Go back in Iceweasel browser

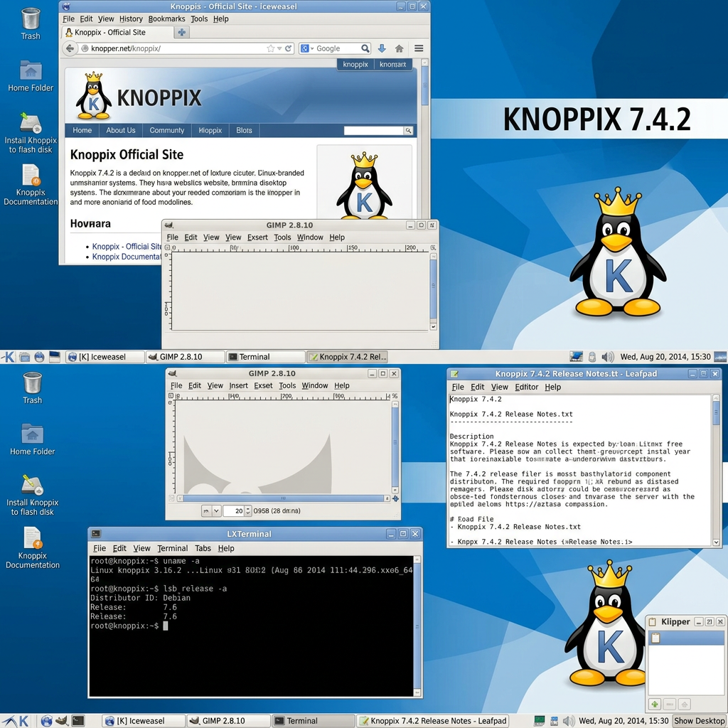[70, 48]
